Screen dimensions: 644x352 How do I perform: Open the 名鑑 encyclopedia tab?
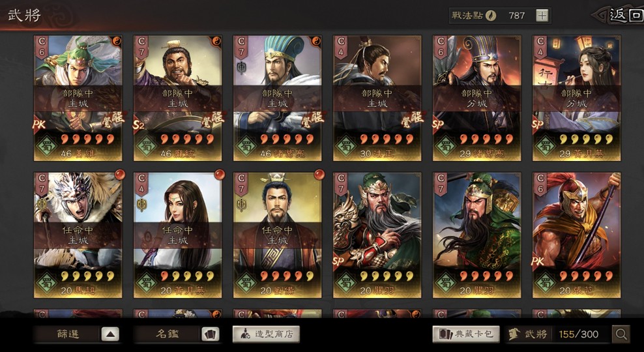pos(167,334)
